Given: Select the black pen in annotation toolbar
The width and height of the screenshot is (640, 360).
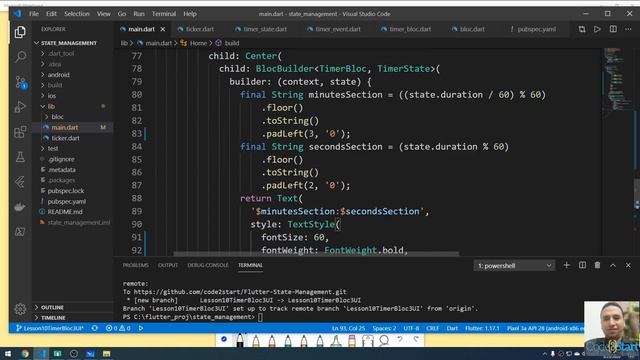Looking at the screenshot, I should [240, 340].
